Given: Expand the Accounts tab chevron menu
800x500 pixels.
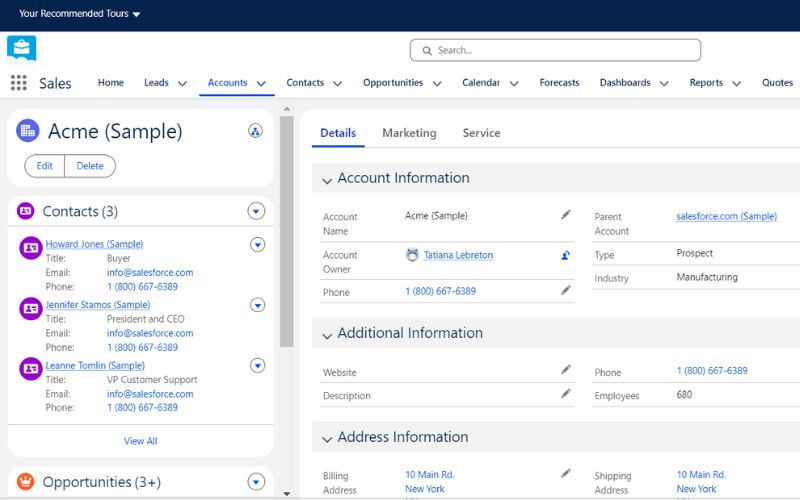Looking at the screenshot, I should pos(261,83).
